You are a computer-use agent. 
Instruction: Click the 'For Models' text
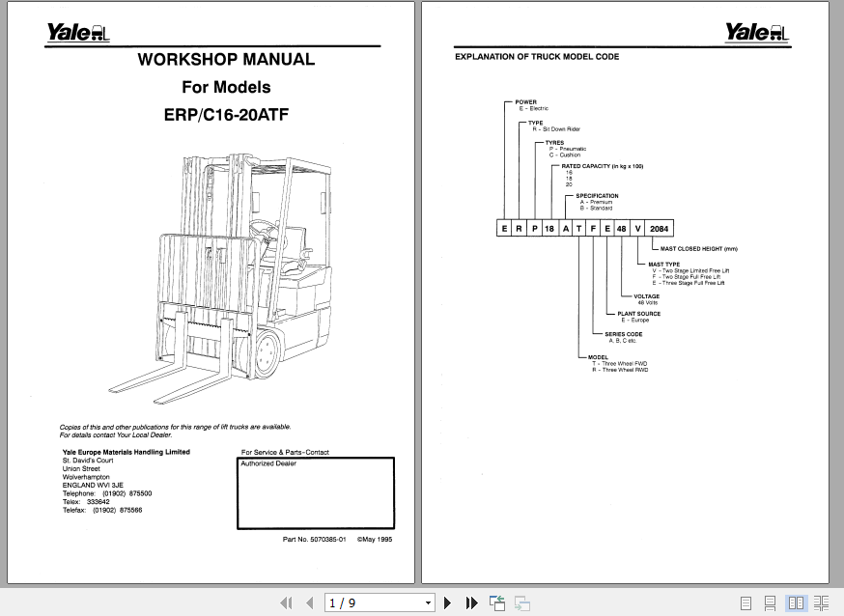point(226,87)
